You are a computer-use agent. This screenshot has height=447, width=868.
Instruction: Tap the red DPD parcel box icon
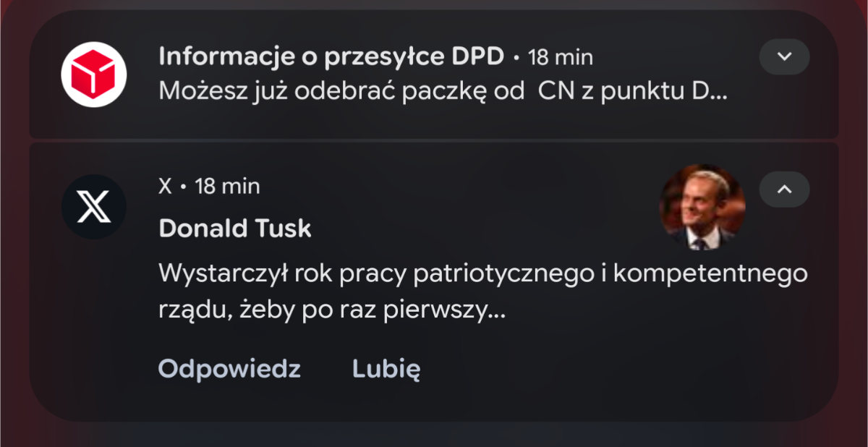(93, 74)
